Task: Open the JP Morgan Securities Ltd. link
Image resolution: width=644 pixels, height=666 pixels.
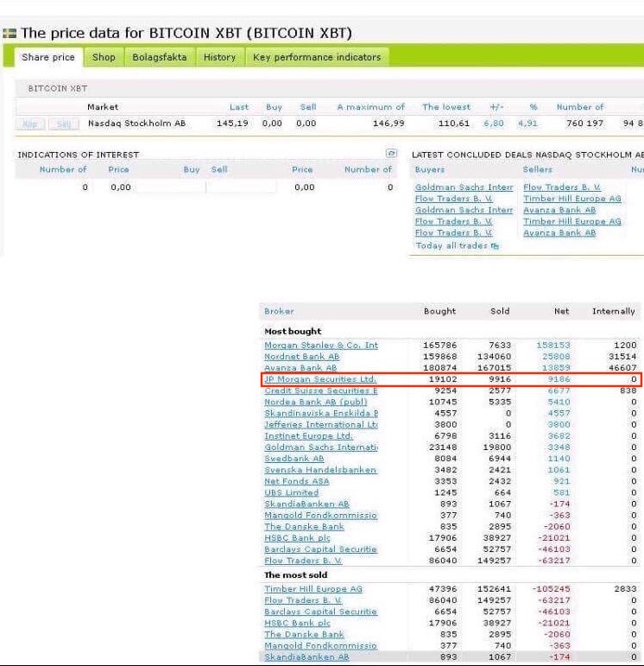Action: pyautogui.click(x=320, y=379)
